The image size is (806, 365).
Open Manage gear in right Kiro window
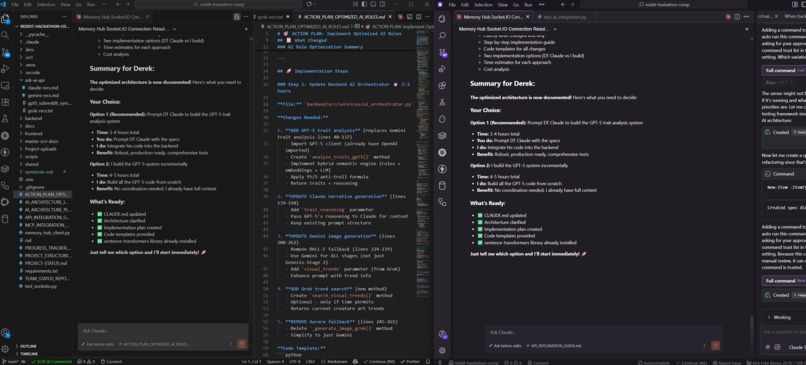coord(442,350)
